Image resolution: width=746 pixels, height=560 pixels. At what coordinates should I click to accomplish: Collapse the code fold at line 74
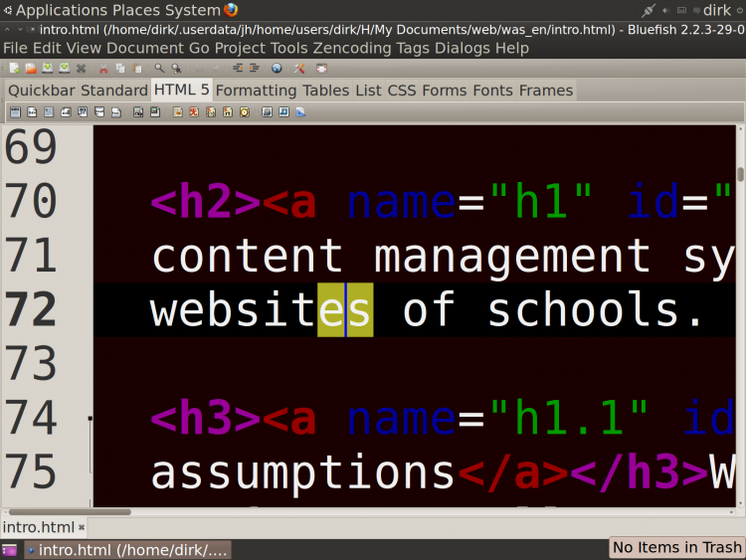click(90, 418)
